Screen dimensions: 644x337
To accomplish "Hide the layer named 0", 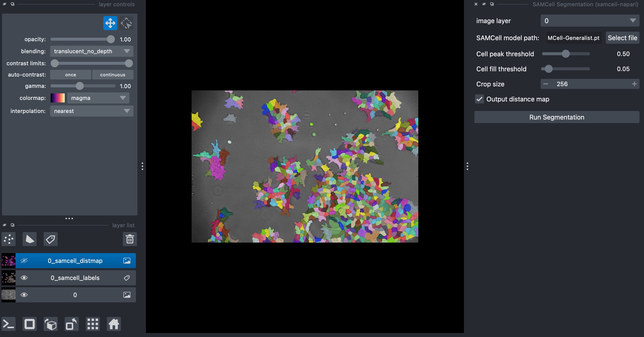I will (x=24, y=295).
